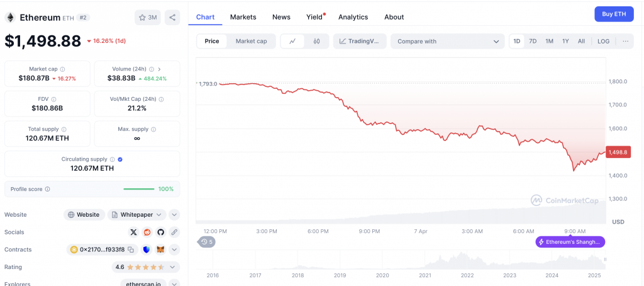
Task: Click the 16.26% (1d) price change text
Action: pyautogui.click(x=106, y=41)
